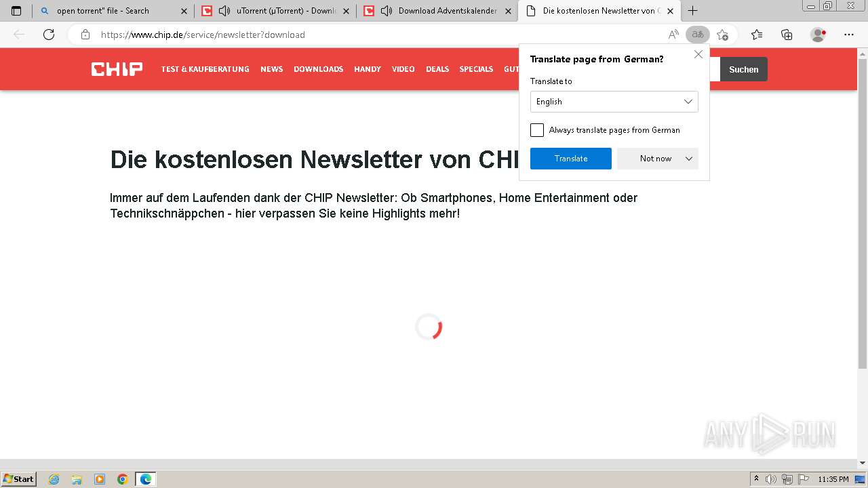Open File Explorer from taskbar
This screenshot has height=488, width=868.
coord(77,479)
